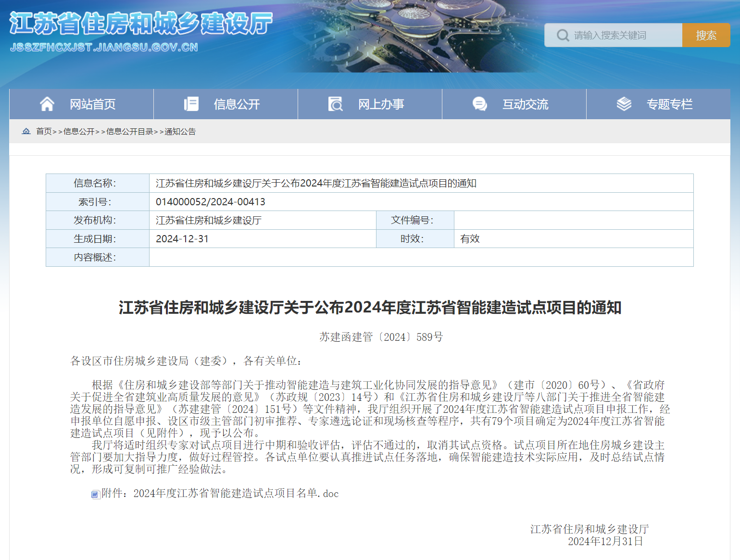
Task: Click the home icon in navigation bar
Action: (47, 104)
